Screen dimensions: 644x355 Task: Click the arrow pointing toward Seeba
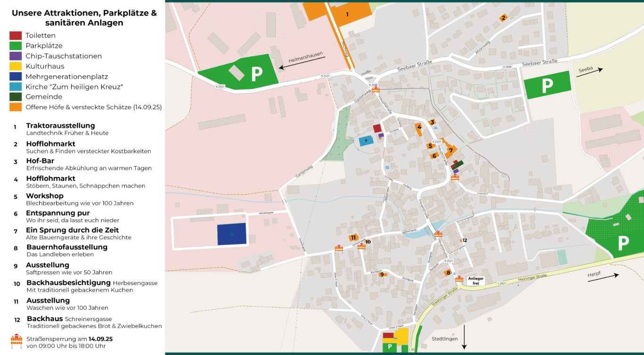pos(590,70)
